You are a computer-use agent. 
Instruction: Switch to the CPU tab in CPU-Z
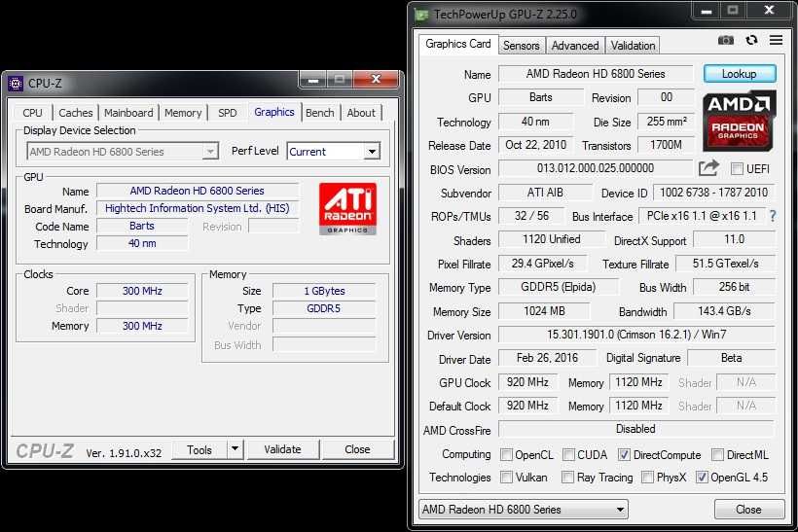(32, 113)
